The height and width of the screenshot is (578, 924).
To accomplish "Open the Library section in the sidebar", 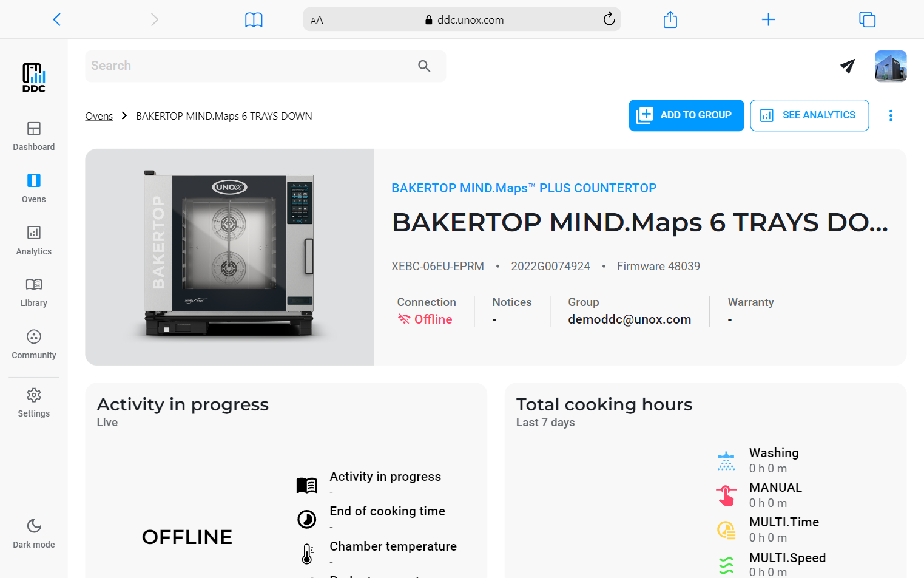I will pyautogui.click(x=33, y=292).
